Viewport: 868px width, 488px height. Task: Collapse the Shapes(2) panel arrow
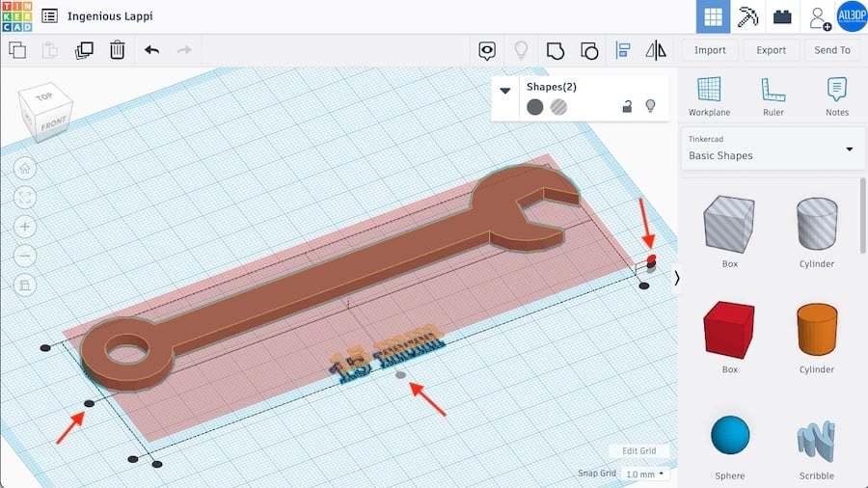[x=504, y=91]
